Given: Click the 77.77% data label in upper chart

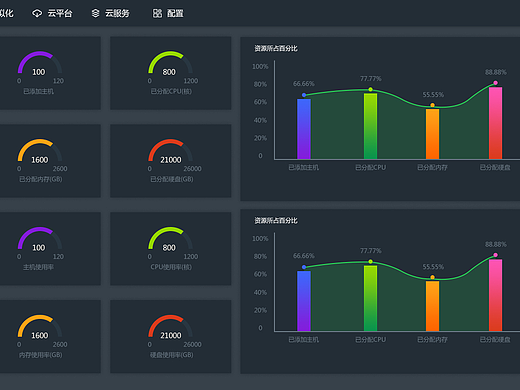Looking at the screenshot, I should click(x=371, y=79).
